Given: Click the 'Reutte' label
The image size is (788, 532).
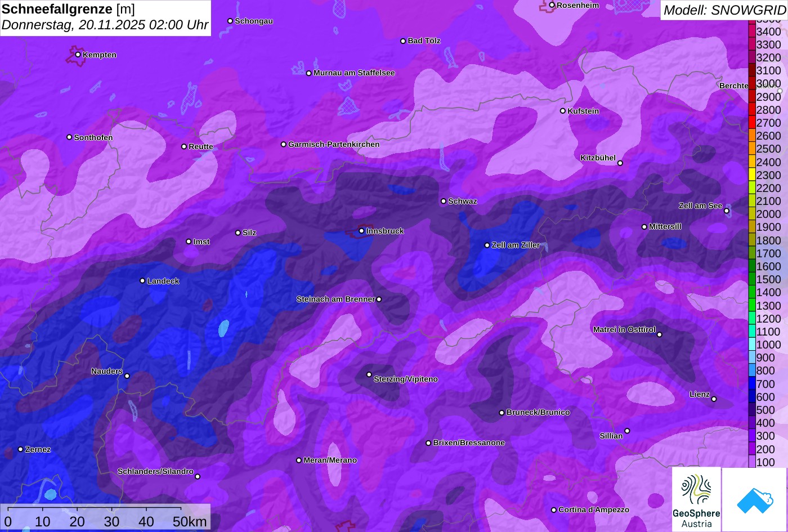Looking at the screenshot, I should tap(201, 146).
